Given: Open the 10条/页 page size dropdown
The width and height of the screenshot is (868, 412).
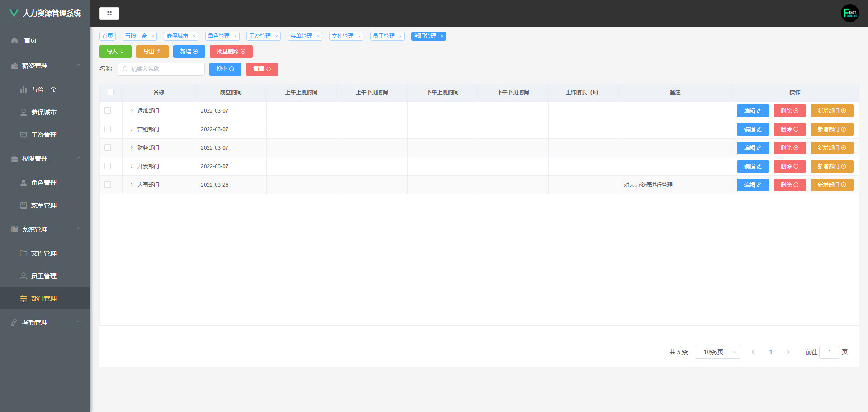Looking at the screenshot, I should (x=717, y=352).
